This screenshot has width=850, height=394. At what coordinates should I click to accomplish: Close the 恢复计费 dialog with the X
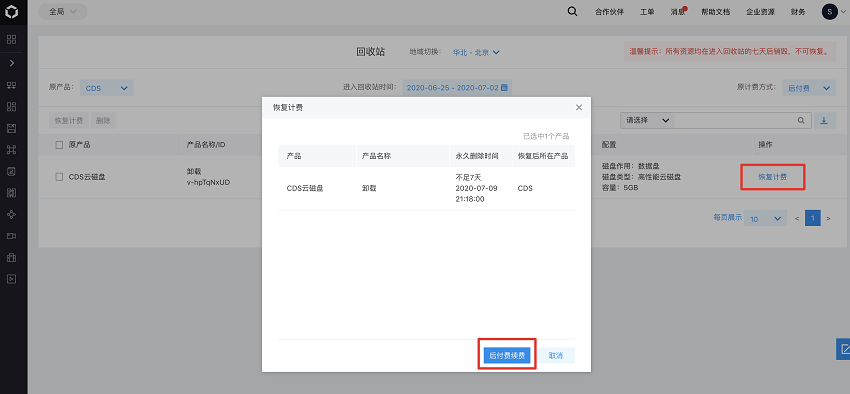tap(579, 107)
